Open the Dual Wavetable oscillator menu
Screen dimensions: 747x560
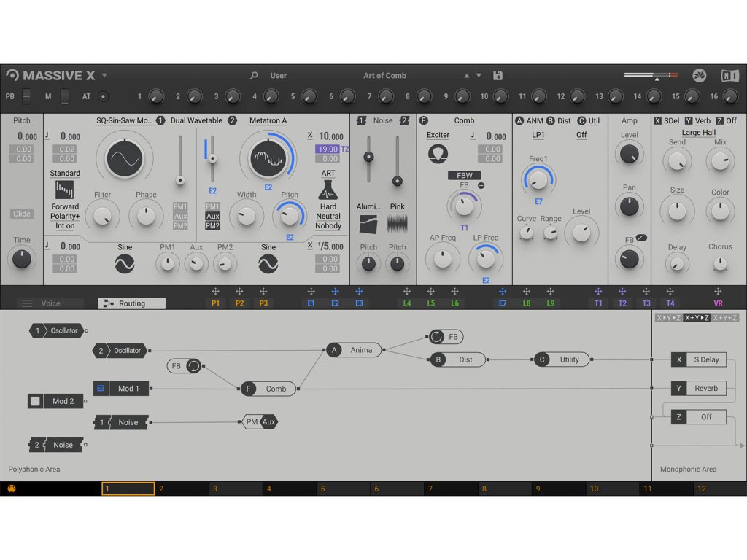[x=196, y=120]
